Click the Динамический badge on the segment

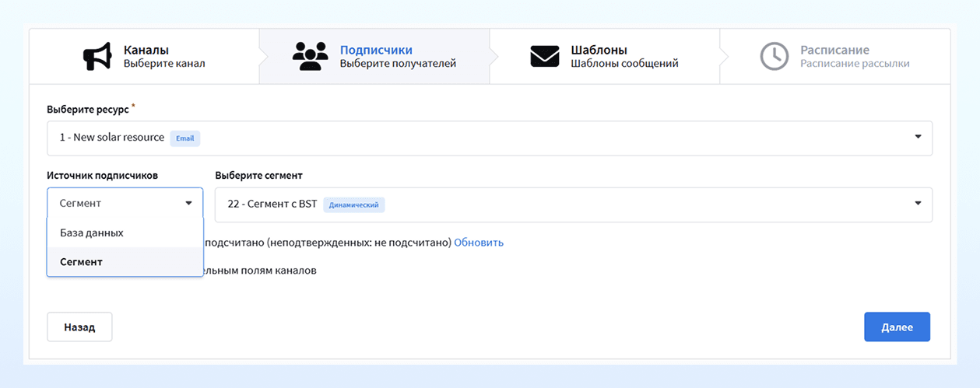tap(354, 204)
